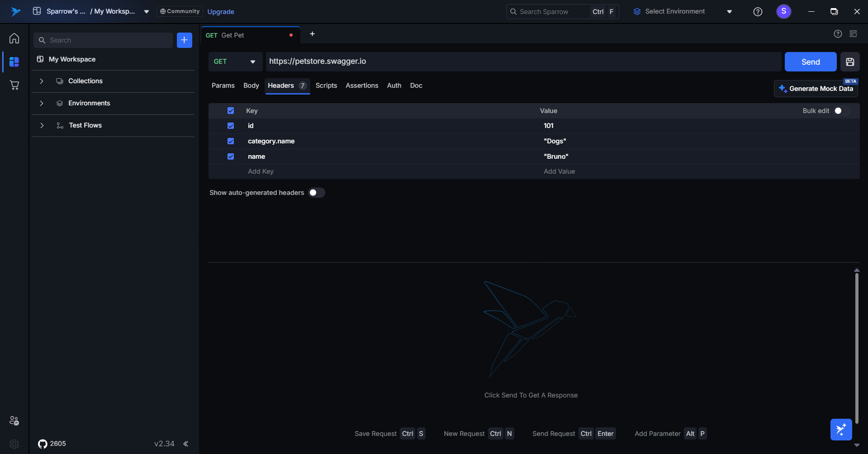868x454 pixels.
Task: Open the GitHub stars icon
Action: [43, 444]
